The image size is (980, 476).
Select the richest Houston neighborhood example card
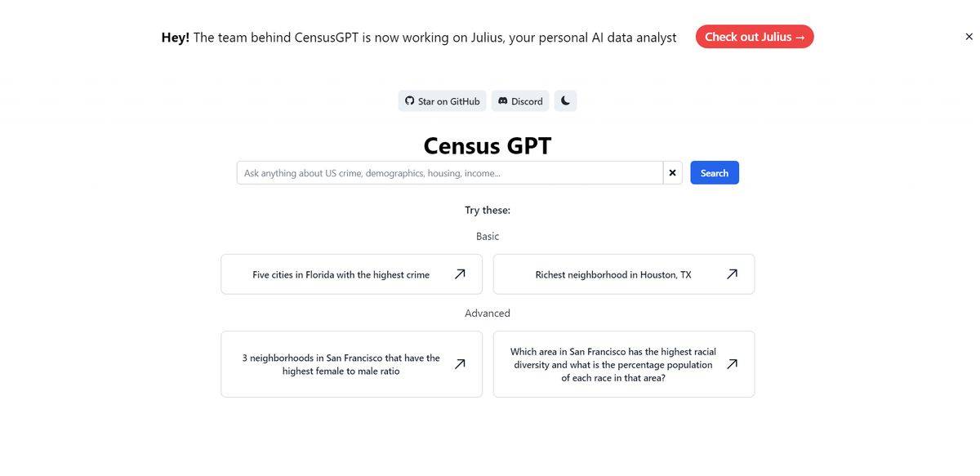tap(613, 274)
